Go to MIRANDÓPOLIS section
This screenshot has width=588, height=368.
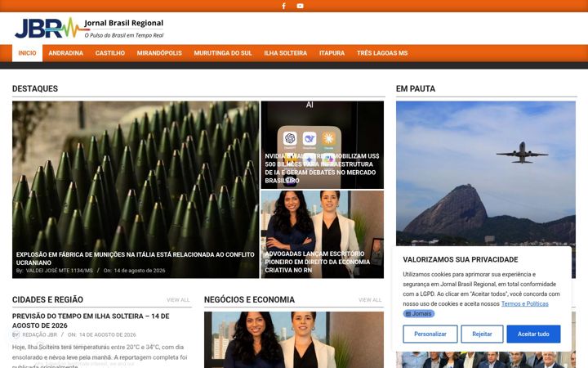[x=159, y=53]
